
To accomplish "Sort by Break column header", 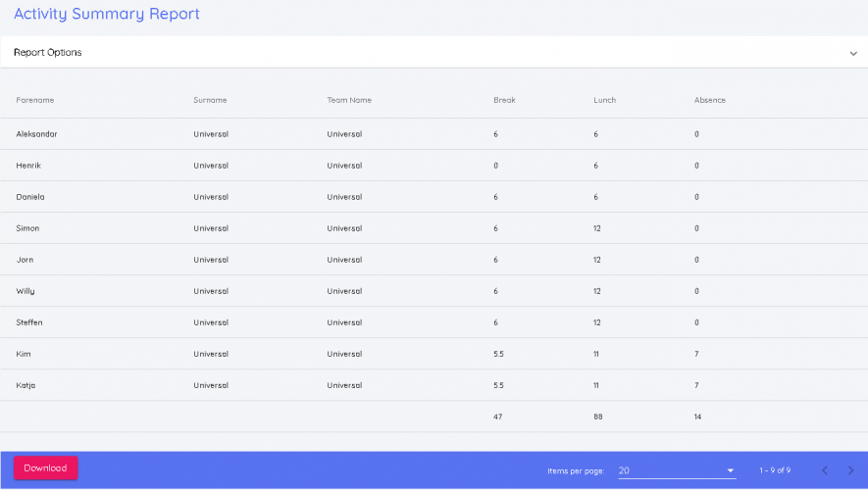I will pyautogui.click(x=504, y=100).
